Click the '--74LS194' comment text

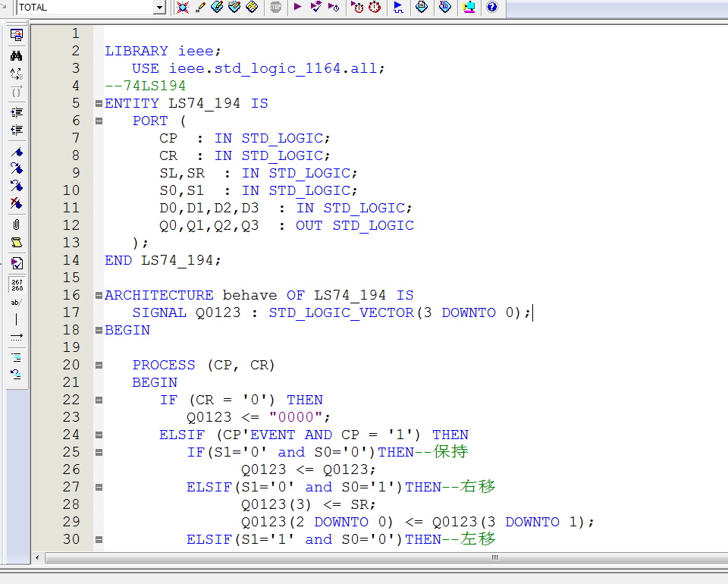tap(146, 86)
